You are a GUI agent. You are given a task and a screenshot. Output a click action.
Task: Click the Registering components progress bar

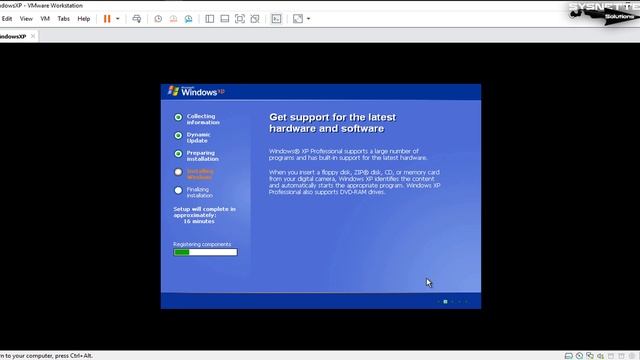[205, 252]
